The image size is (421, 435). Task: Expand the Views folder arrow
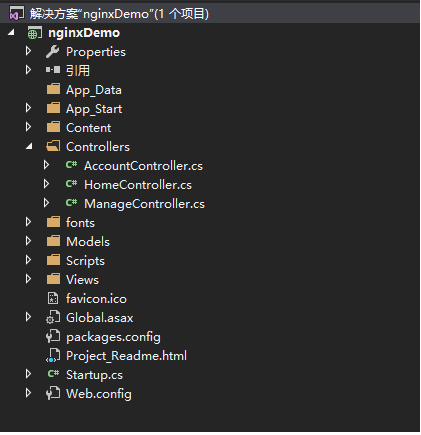point(29,279)
